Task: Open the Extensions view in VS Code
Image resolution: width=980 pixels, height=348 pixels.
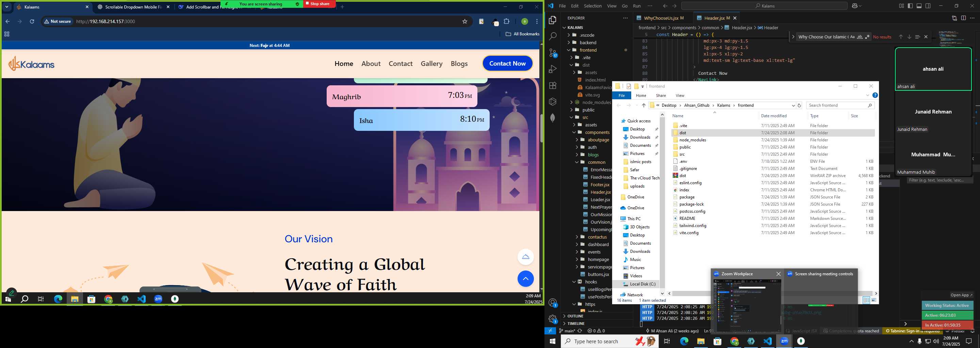Action: (553, 86)
